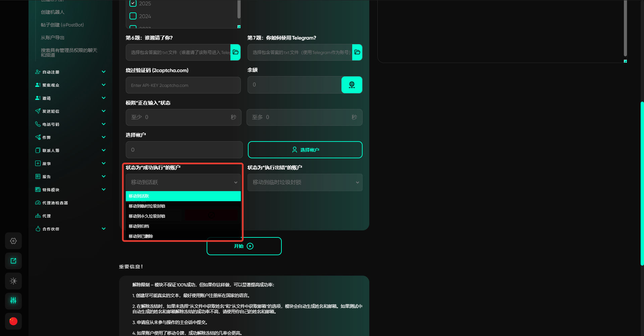Click folder icon for question 6 file
Image resolution: width=644 pixels, height=336 pixels.
click(x=235, y=52)
